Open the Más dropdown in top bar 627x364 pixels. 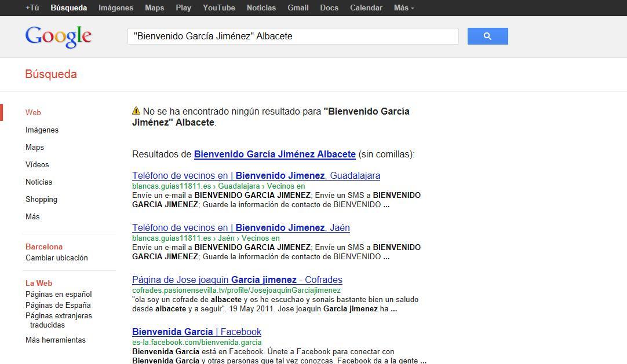(x=403, y=8)
